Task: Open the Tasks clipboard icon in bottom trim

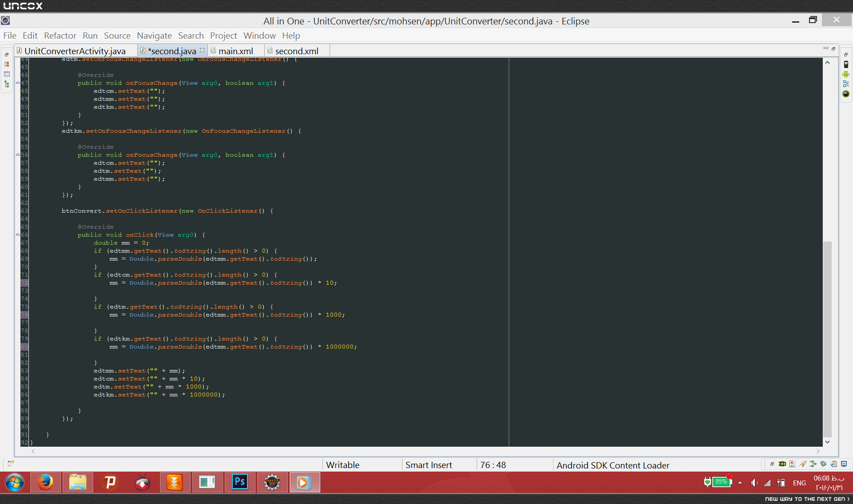Action: point(834,464)
